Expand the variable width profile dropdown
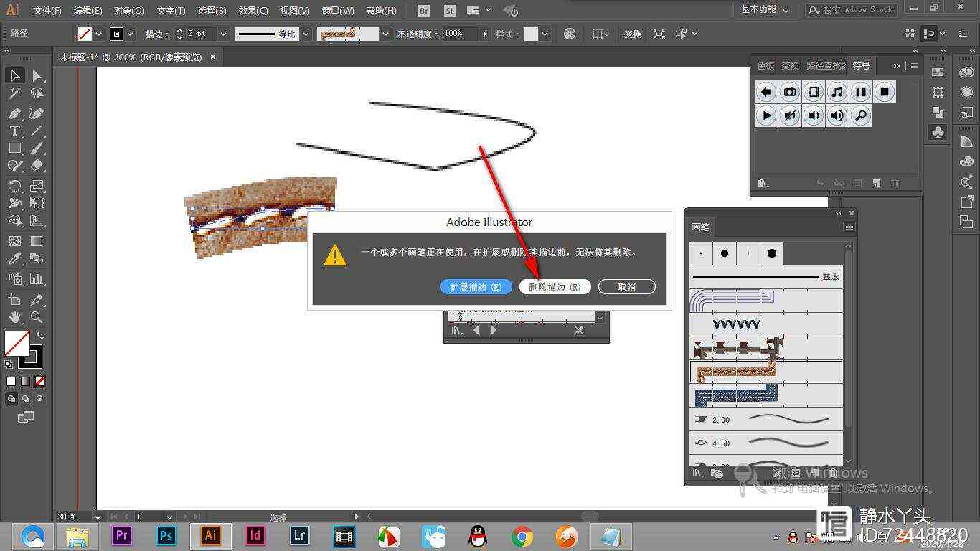 (x=306, y=34)
